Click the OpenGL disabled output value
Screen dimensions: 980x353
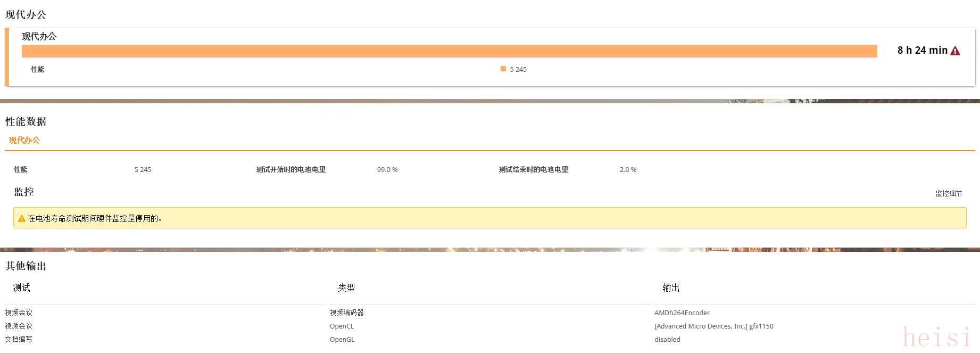pyautogui.click(x=667, y=339)
